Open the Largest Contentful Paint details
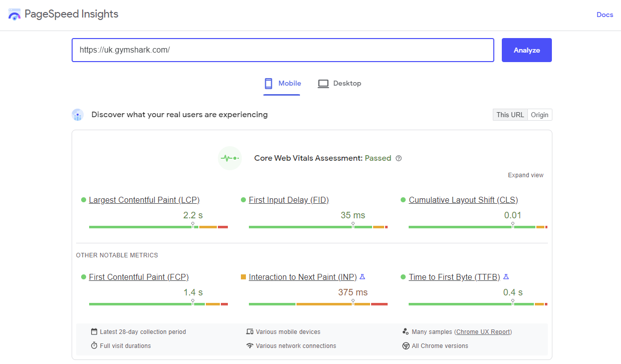 [144, 200]
